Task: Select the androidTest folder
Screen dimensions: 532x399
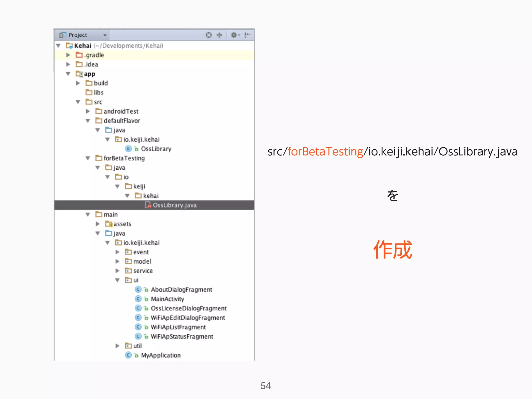Action: 121,111
